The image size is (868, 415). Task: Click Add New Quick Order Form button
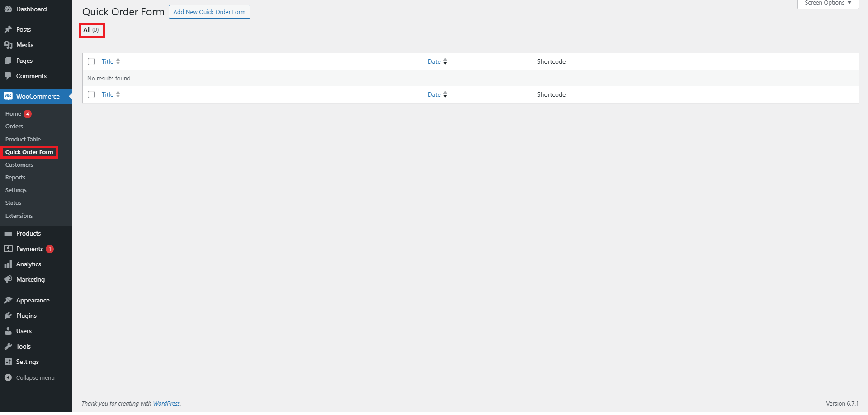pos(209,12)
